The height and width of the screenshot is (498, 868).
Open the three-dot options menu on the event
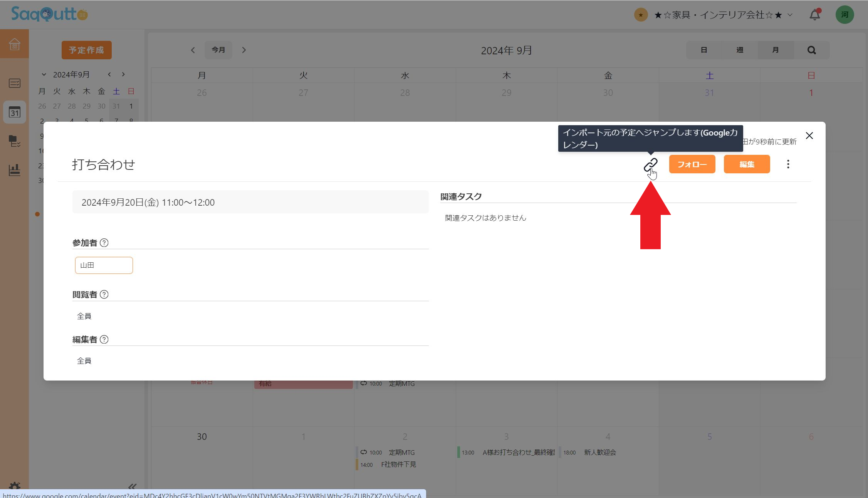coord(788,164)
